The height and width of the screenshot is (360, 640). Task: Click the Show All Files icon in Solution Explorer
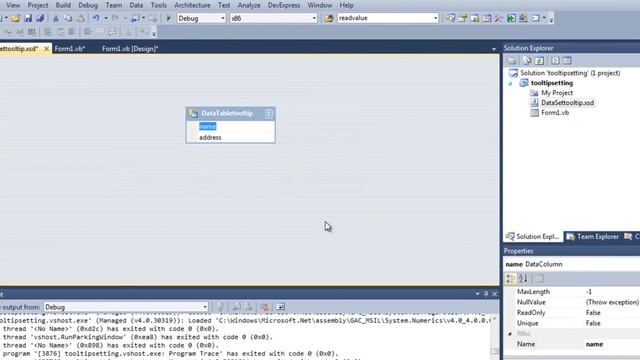tap(527, 61)
